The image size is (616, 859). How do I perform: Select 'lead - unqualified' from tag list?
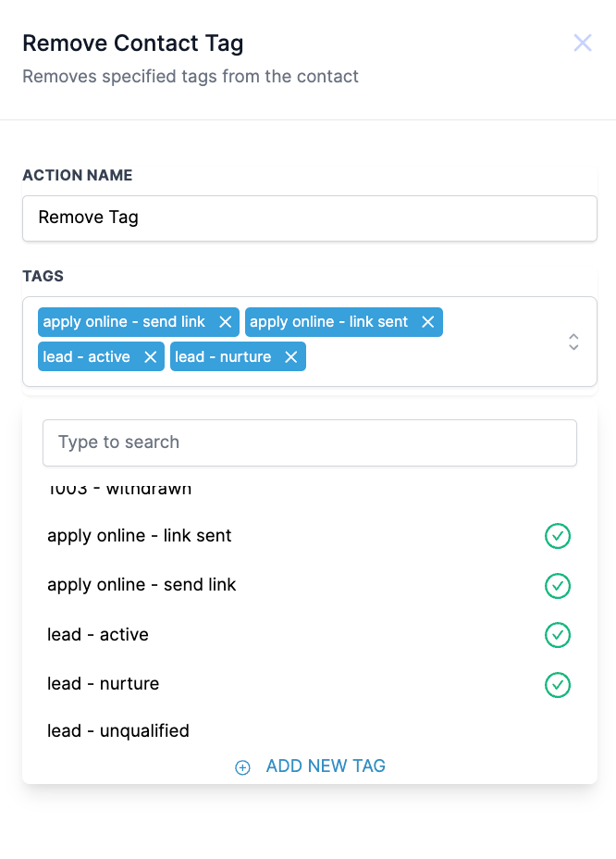tap(118, 731)
